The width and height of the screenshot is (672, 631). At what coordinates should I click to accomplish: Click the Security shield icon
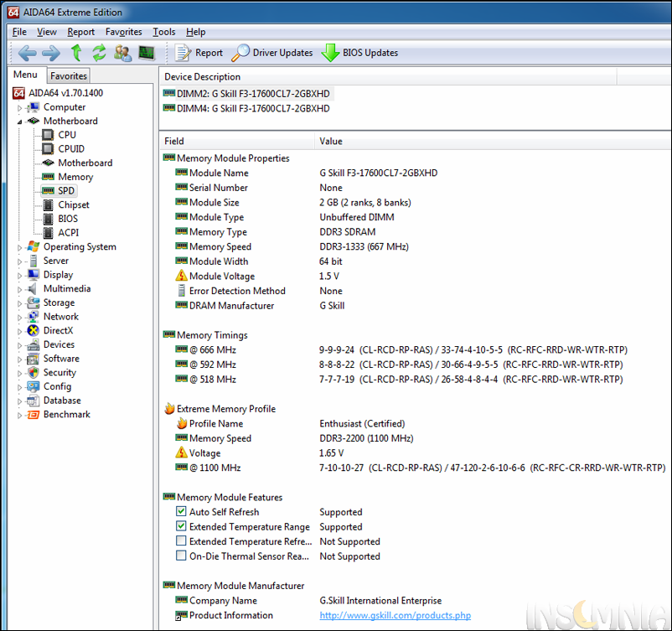pyautogui.click(x=33, y=373)
